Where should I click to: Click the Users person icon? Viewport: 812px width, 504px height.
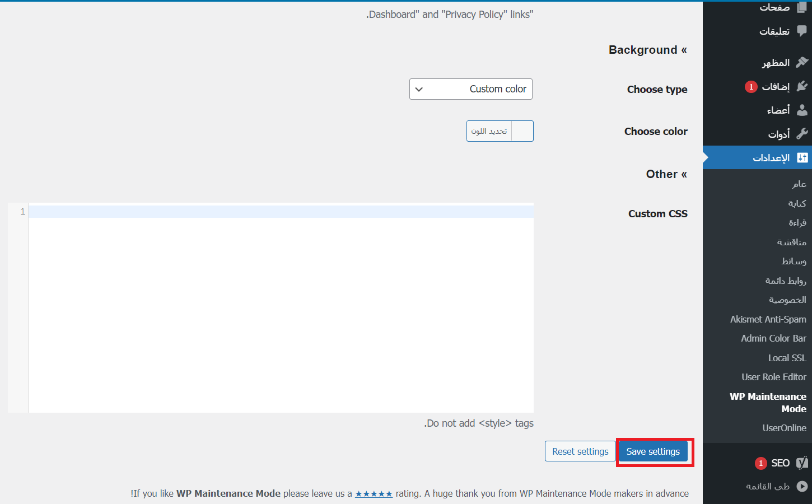(x=802, y=110)
